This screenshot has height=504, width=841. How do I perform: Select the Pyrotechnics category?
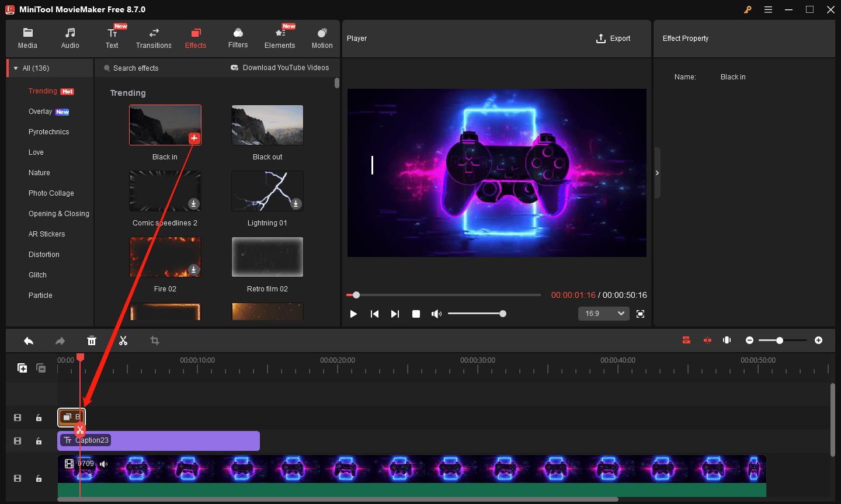(48, 132)
